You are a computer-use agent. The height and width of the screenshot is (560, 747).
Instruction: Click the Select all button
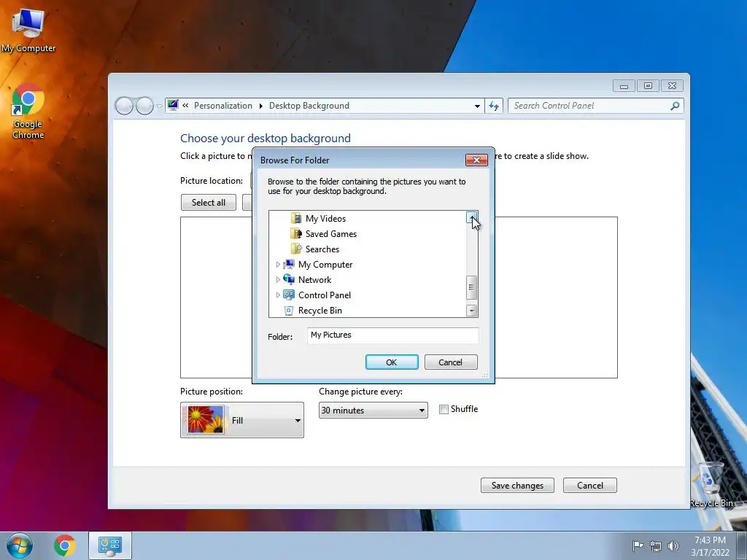209,203
